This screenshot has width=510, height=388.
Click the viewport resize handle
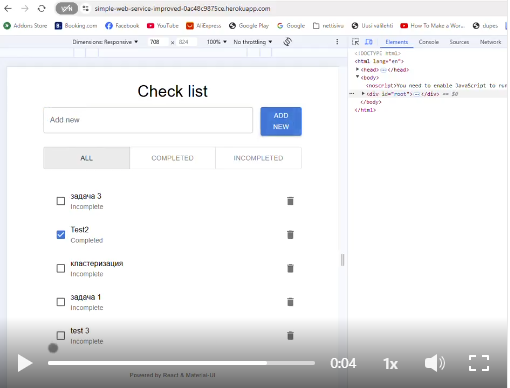pyautogui.click(x=342, y=260)
